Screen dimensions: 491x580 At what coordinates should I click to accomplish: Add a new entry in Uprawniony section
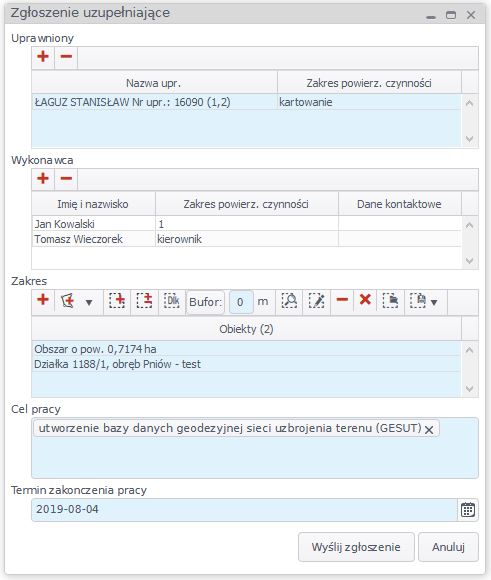pos(43,57)
